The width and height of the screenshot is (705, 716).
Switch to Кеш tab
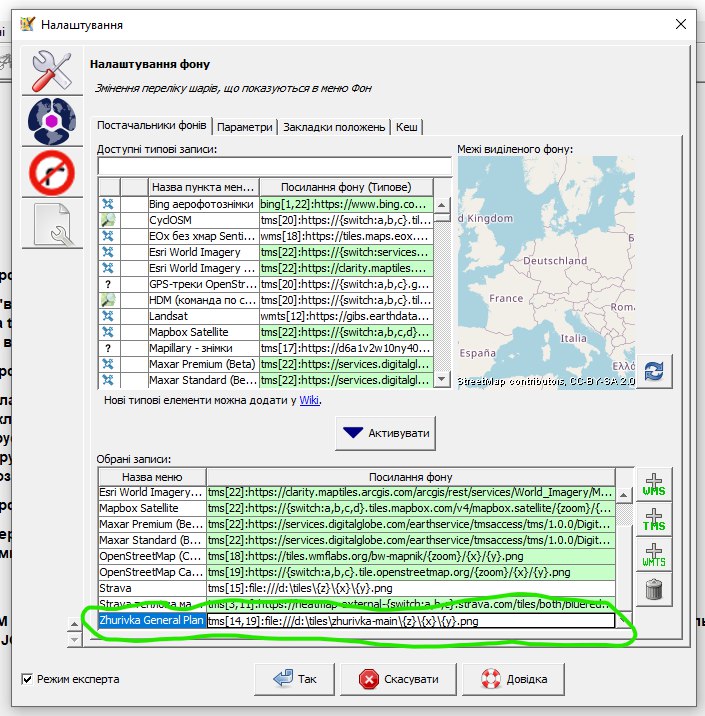pos(406,127)
